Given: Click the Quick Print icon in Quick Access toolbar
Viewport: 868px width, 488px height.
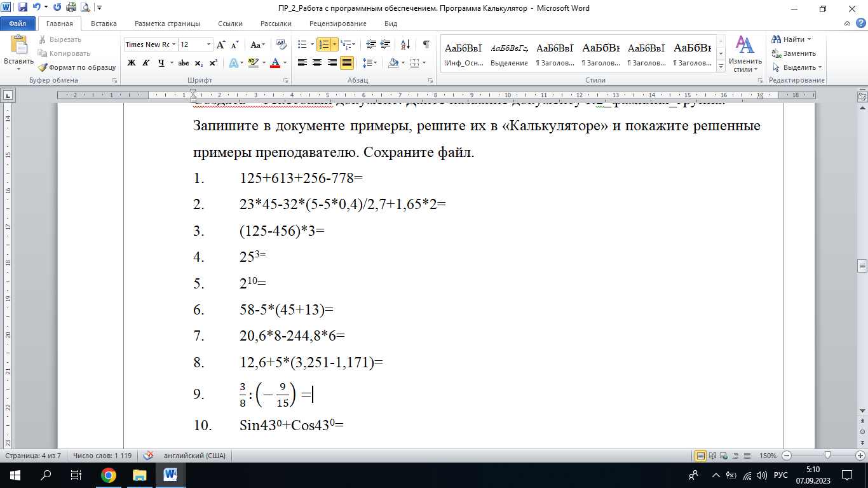Looking at the screenshot, I should coord(71,8).
